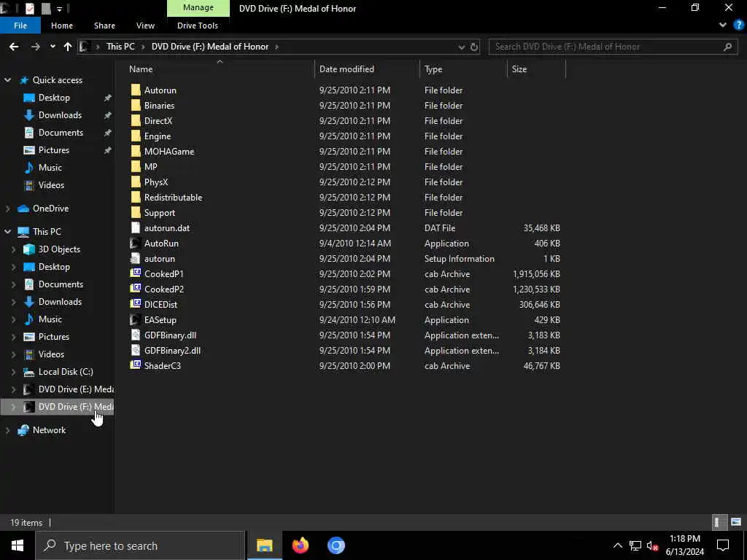Open the clock and date flyout
747x560 pixels.
click(x=684, y=545)
